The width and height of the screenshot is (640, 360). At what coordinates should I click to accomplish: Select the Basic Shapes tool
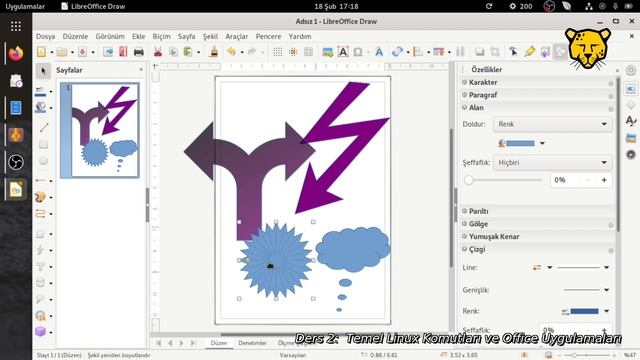pos(40,234)
